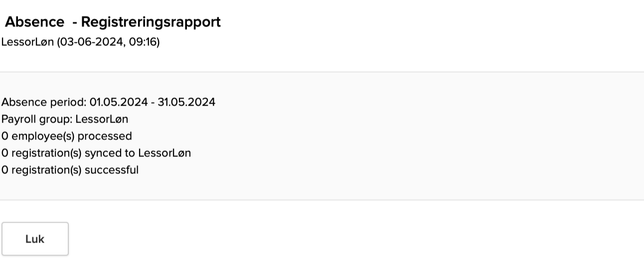Click the zero before registration(s) successful
644x269 pixels.
point(4,170)
